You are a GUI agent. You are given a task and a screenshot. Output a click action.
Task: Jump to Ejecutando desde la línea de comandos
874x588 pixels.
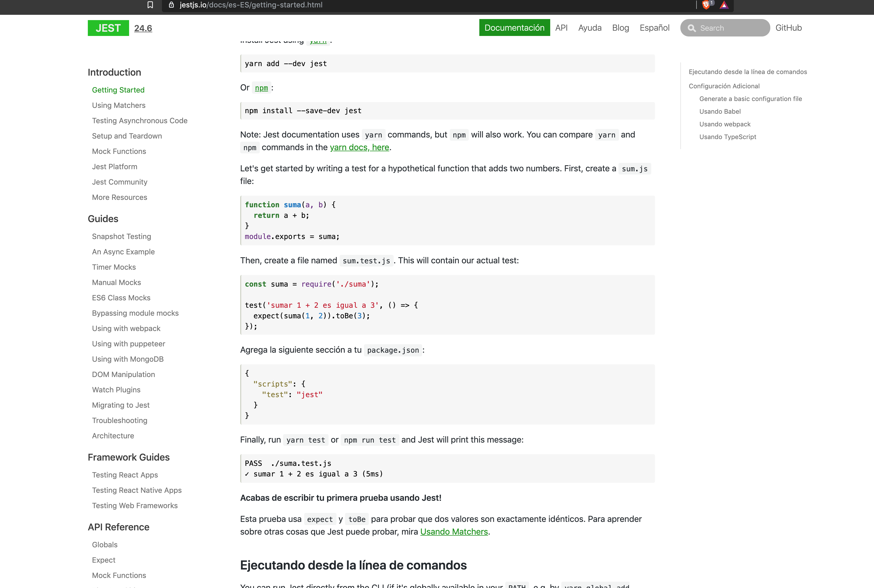click(748, 72)
